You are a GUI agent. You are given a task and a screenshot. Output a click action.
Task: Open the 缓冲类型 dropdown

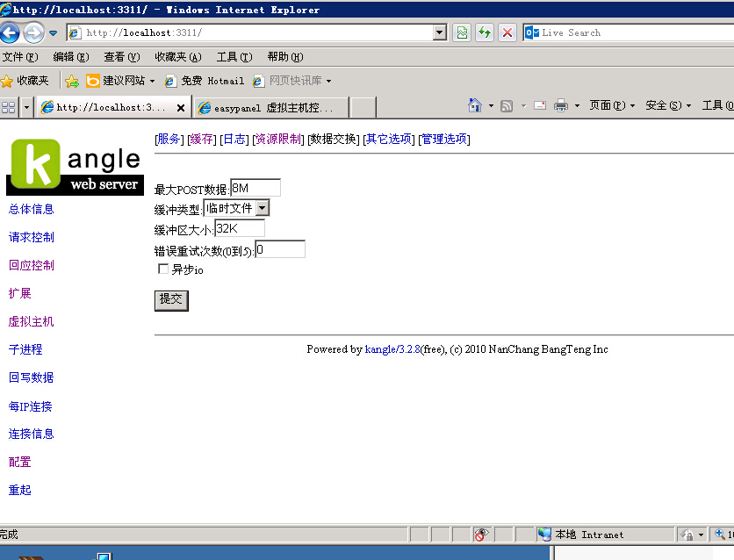click(x=236, y=208)
